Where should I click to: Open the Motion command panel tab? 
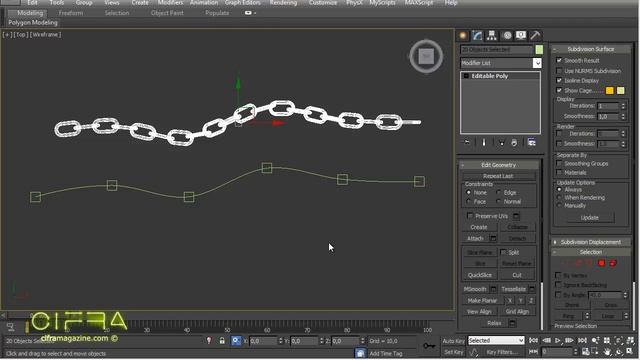coord(507,36)
